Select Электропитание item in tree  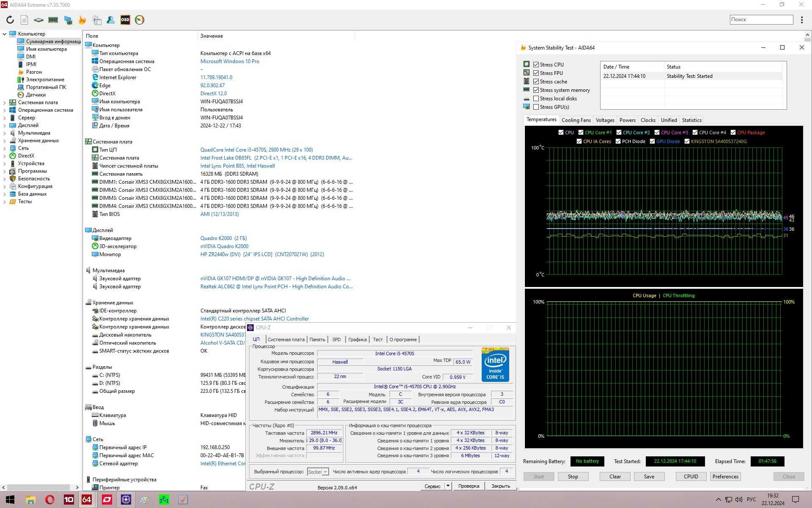point(45,80)
